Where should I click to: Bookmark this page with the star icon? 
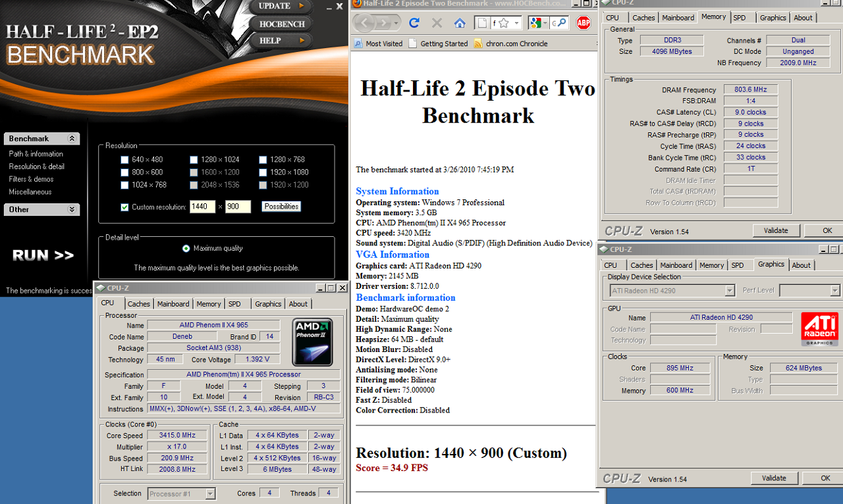point(504,23)
